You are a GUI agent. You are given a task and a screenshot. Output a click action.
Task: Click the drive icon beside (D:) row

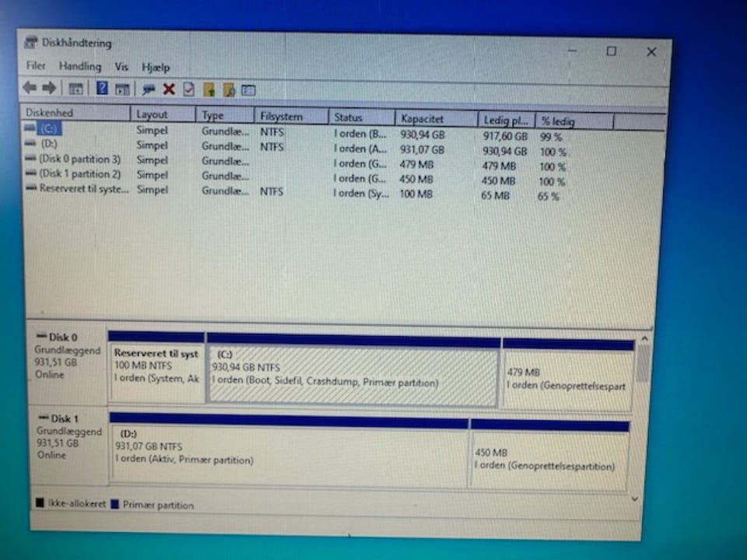pyautogui.click(x=30, y=143)
